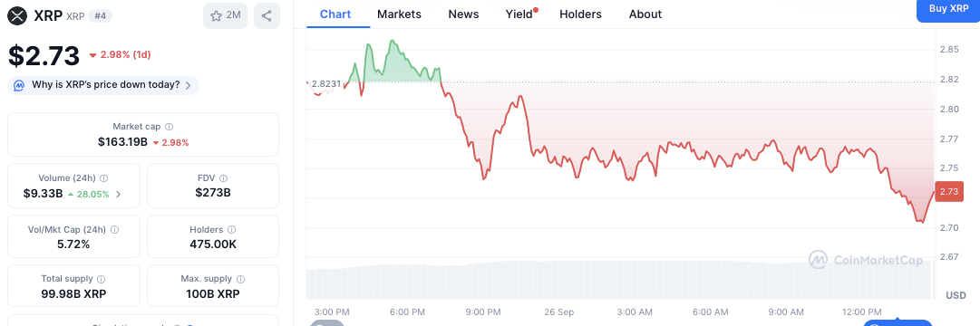Open the Yield tab

coord(520,14)
